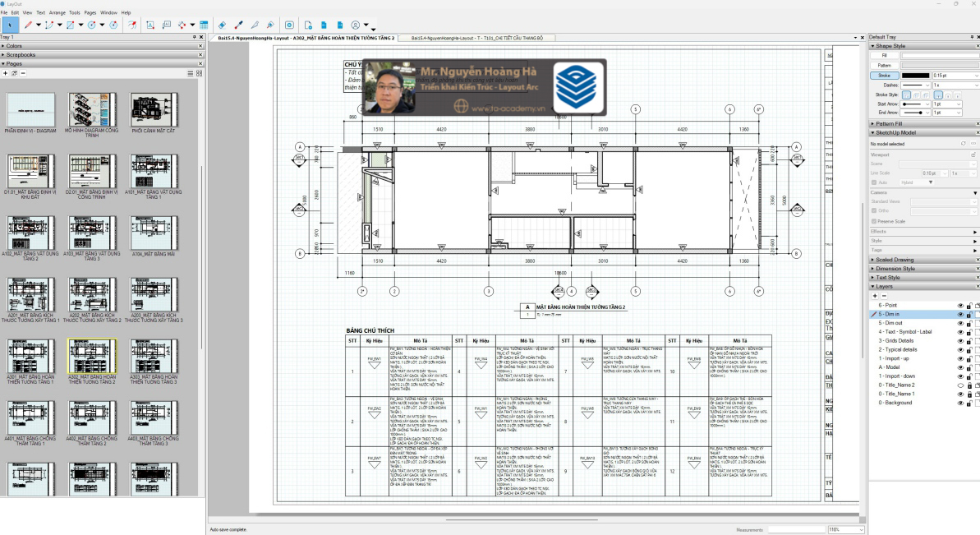Image resolution: width=980 pixels, height=535 pixels.
Task: Choose the Polygon tool
Action: point(113,25)
